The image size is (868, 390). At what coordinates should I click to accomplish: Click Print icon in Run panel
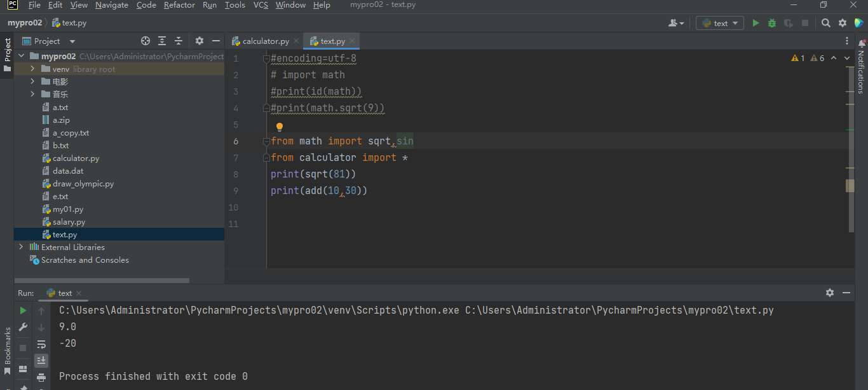pyautogui.click(x=41, y=377)
